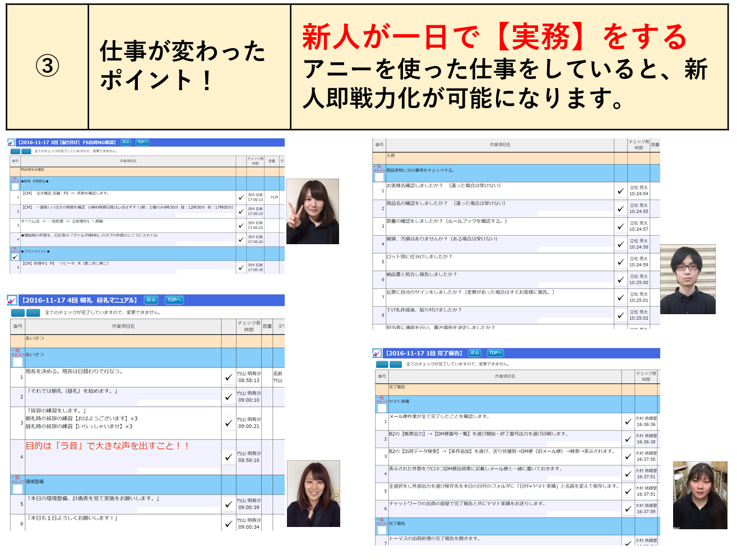Toggle checkbox for 納品書と照合し報告しましたか row
Screen dimensions: 737x560
coord(620,279)
